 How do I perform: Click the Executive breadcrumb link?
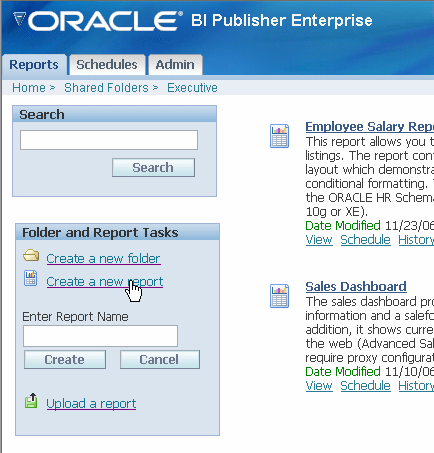tap(192, 88)
